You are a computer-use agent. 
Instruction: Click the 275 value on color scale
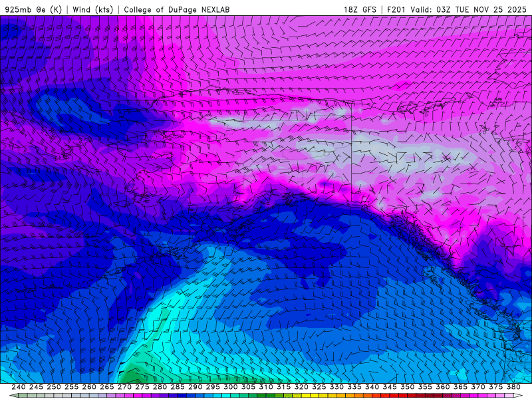[142, 387]
